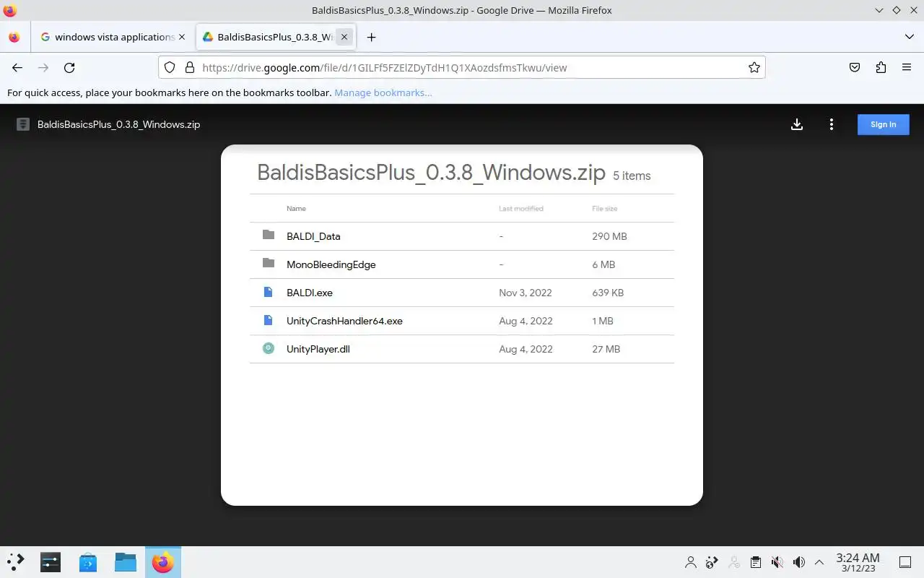This screenshot has height=578, width=924.
Task: Open the clock showing 3:24 AM
Action: pyautogui.click(x=858, y=562)
